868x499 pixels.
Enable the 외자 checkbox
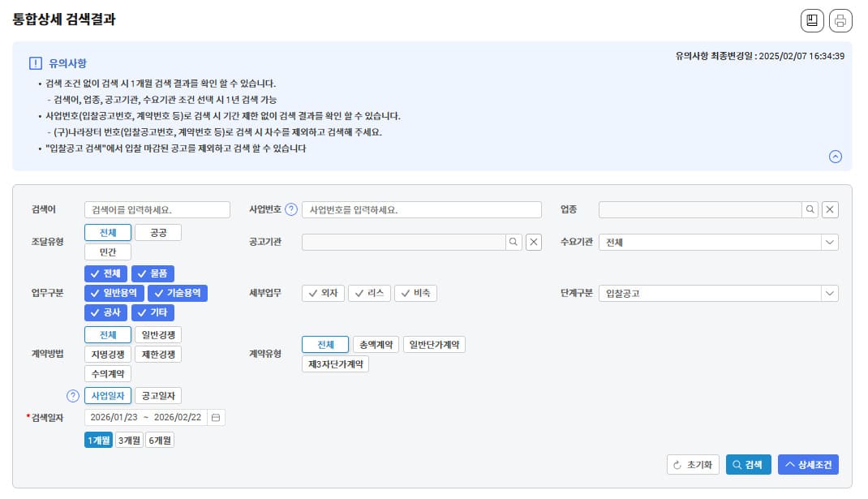(x=323, y=294)
